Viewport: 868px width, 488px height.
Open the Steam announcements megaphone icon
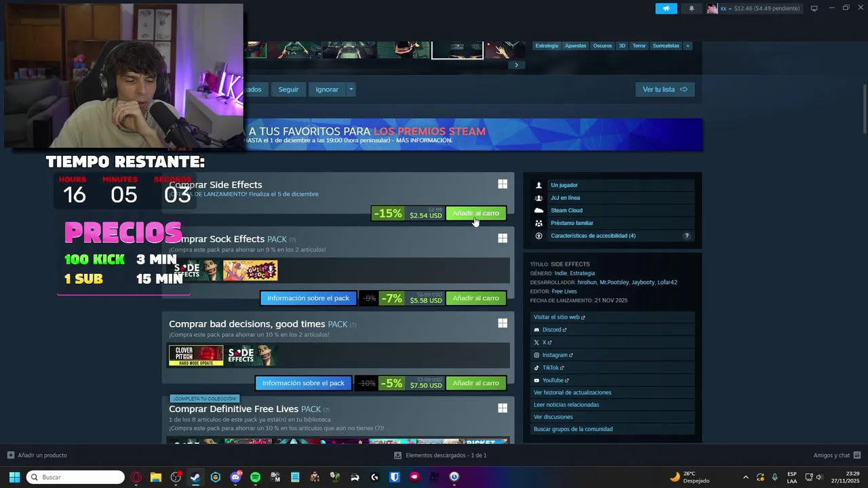click(x=666, y=8)
